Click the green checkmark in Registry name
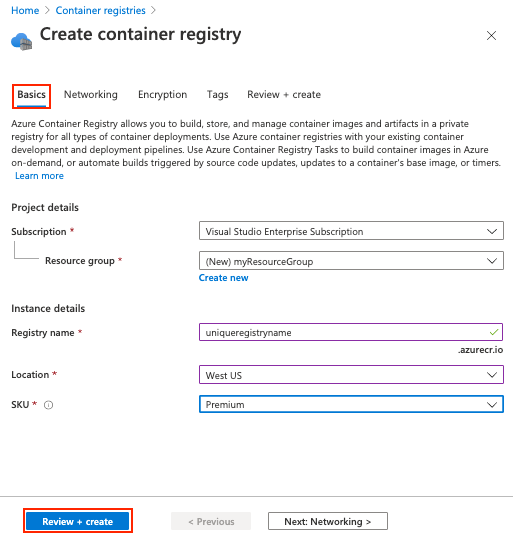 pyautogui.click(x=494, y=332)
